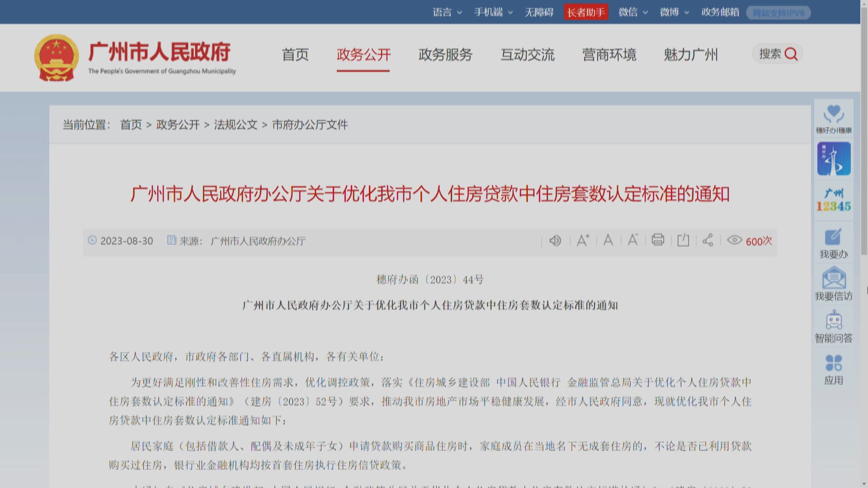Enable 无障碍 accessibility mode

pos(539,12)
